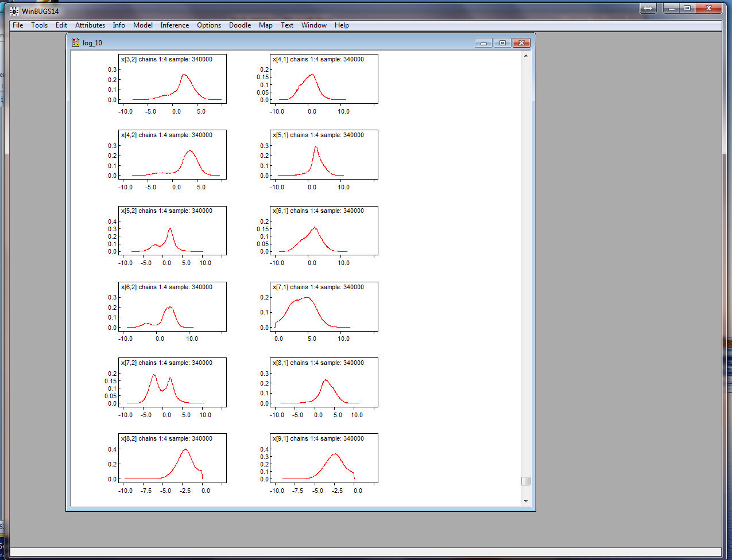
Task: Click the scroll-down arrow in log_10
Action: coord(526,501)
